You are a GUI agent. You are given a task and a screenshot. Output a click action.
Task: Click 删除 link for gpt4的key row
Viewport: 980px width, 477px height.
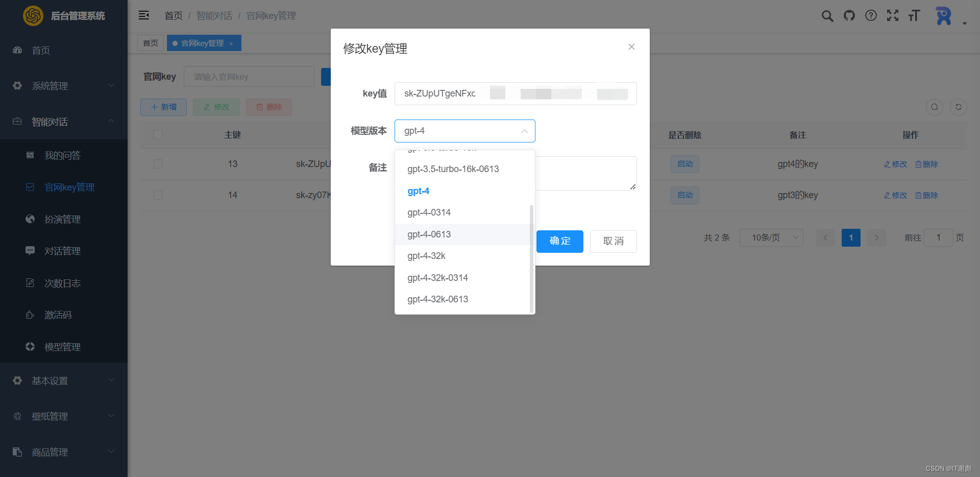tap(927, 164)
